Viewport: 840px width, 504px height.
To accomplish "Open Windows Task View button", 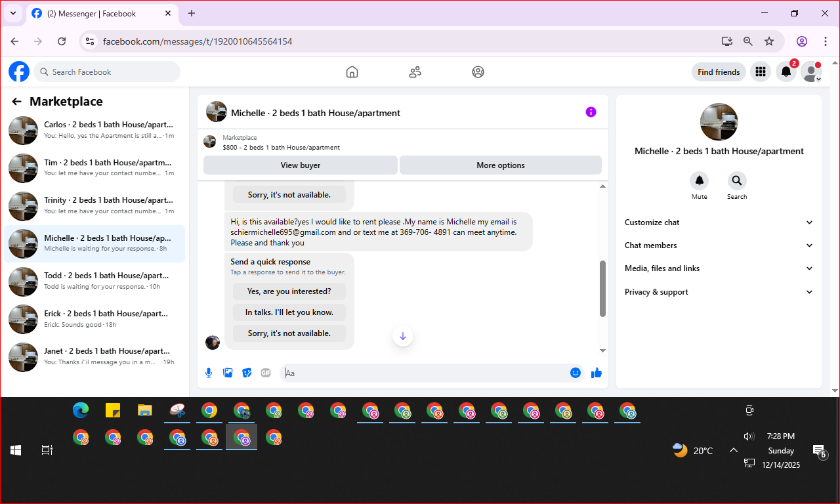I will 47,450.
